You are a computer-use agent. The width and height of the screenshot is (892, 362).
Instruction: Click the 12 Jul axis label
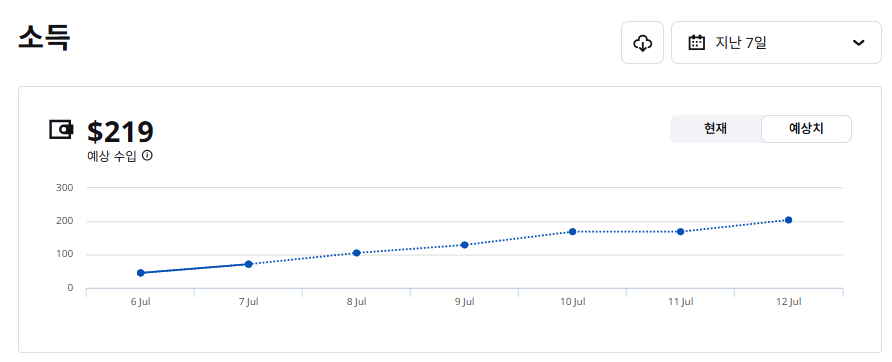pyautogui.click(x=788, y=302)
